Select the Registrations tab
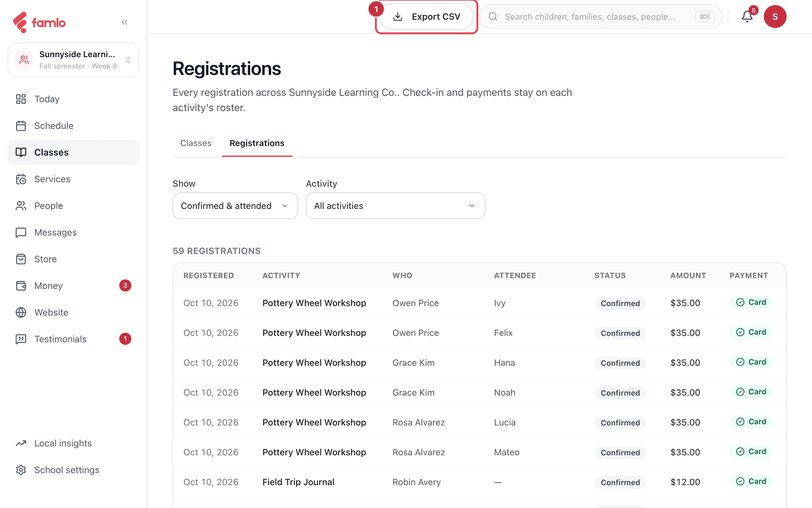This screenshot has height=508, width=812. (257, 143)
